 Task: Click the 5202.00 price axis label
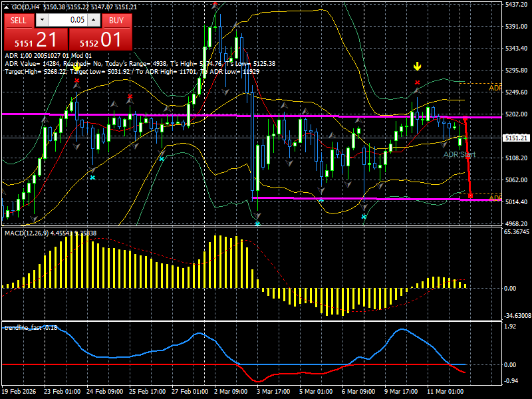click(x=516, y=114)
